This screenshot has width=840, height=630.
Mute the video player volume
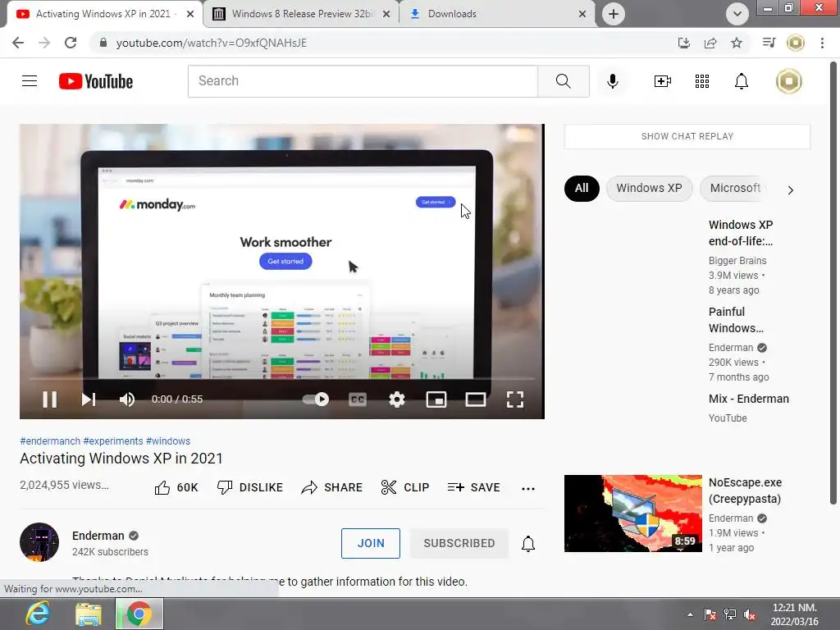coord(127,399)
